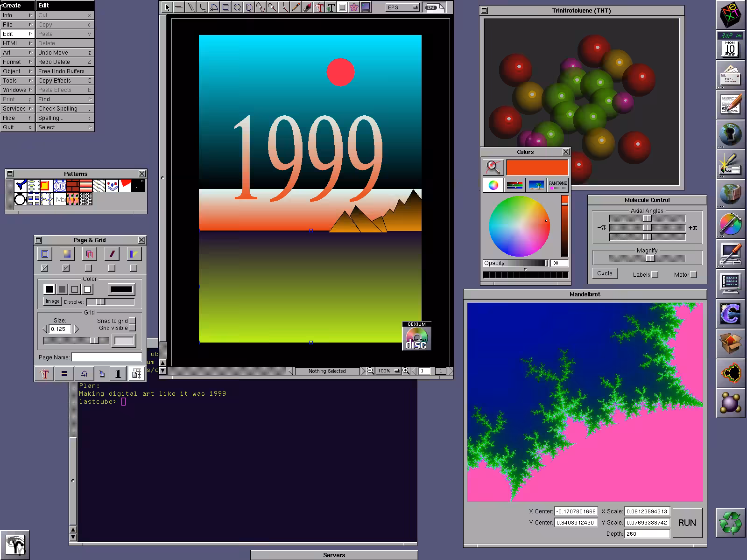The image size is (747, 560).
Task: Click the large orange current color swatch
Action: (x=537, y=167)
